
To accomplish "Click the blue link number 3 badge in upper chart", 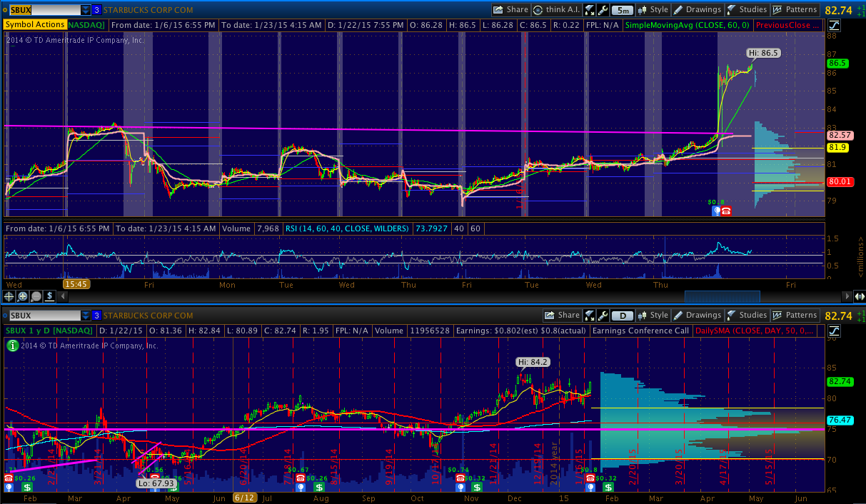I will click(x=96, y=10).
